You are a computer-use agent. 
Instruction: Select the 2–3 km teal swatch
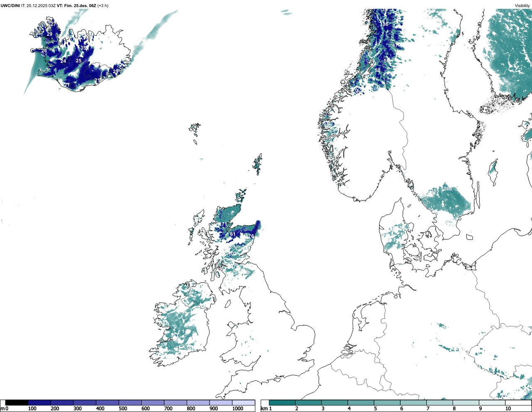pos(308,403)
